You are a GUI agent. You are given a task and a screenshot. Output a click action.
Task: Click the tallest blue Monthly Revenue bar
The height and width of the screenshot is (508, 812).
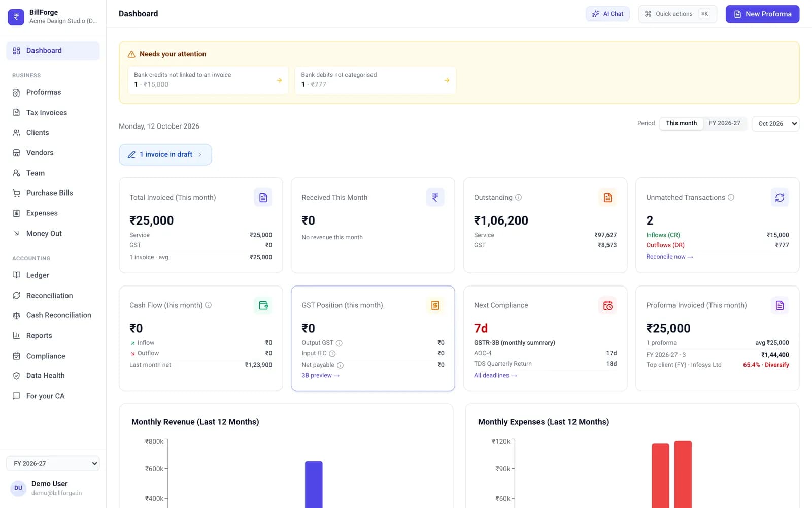[x=314, y=485]
